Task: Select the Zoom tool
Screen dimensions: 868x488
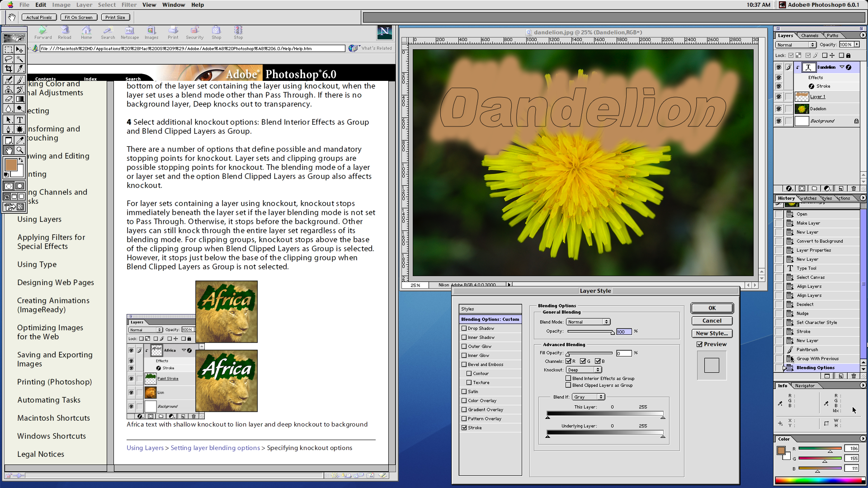Action: (20, 150)
